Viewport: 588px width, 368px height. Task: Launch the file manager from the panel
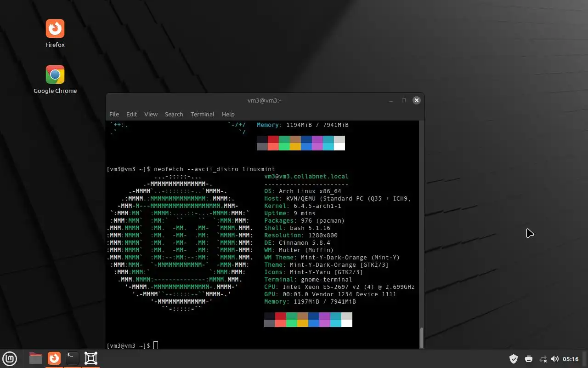click(x=36, y=358)
